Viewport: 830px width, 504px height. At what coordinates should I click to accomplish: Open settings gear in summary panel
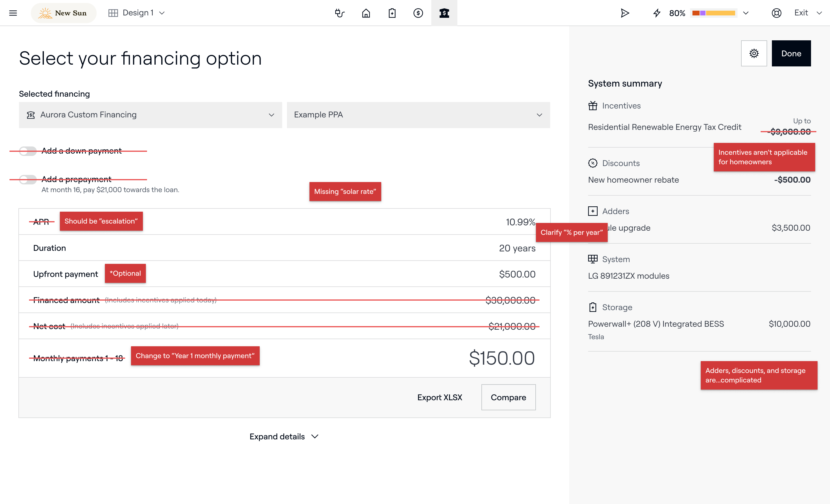[x=754, y=53]
